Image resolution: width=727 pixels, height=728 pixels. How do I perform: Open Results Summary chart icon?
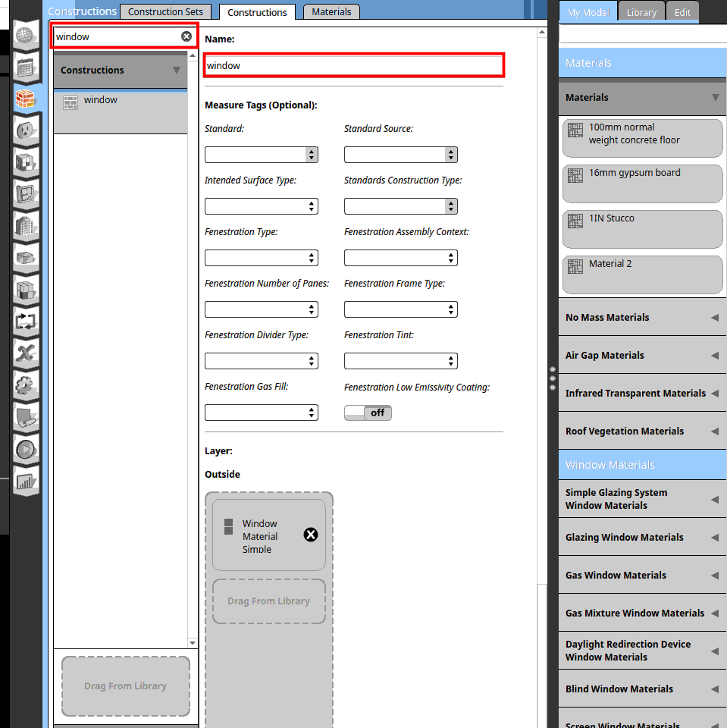(x=26, y=481)
